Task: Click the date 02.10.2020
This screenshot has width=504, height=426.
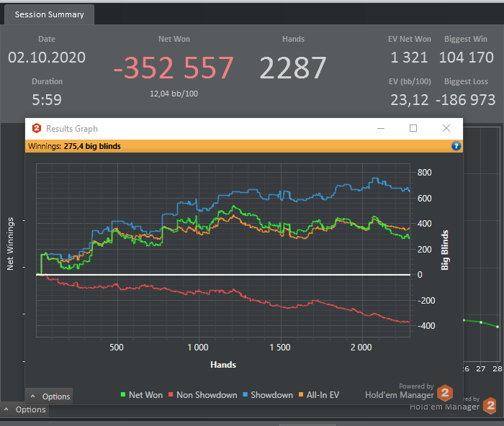Action: point(47,58)
